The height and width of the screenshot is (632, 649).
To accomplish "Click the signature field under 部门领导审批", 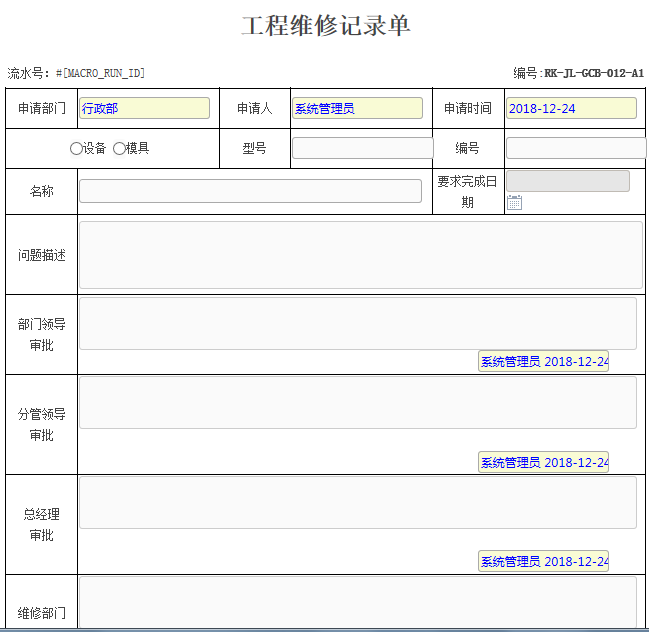I will (543, 361).
